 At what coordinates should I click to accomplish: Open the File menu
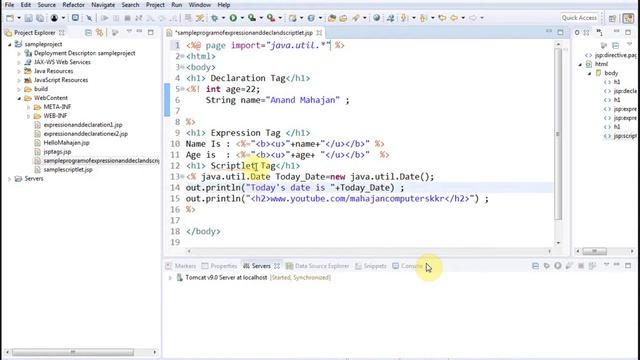click(x=9, y=5)
